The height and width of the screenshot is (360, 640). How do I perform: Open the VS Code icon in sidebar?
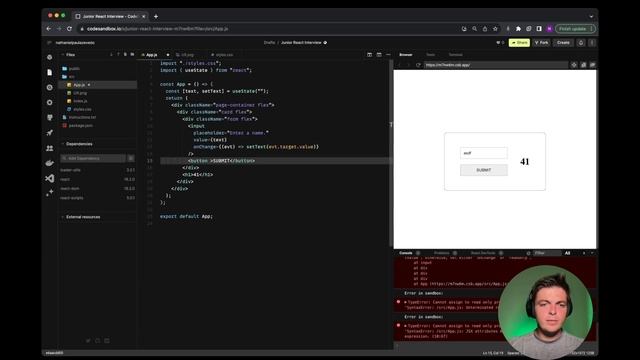point(49,178)
